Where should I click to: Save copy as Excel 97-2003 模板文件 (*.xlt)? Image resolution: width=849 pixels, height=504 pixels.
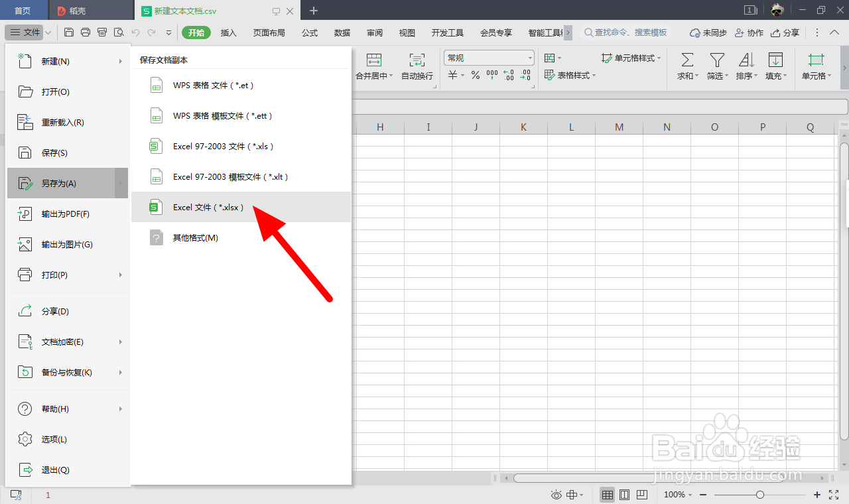click(x=241, y=177)
